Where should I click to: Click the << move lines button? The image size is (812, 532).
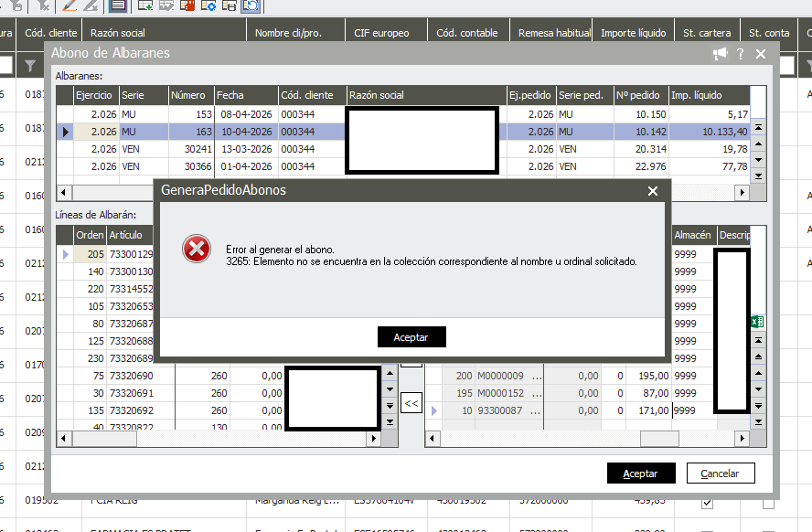pos(411,403)
